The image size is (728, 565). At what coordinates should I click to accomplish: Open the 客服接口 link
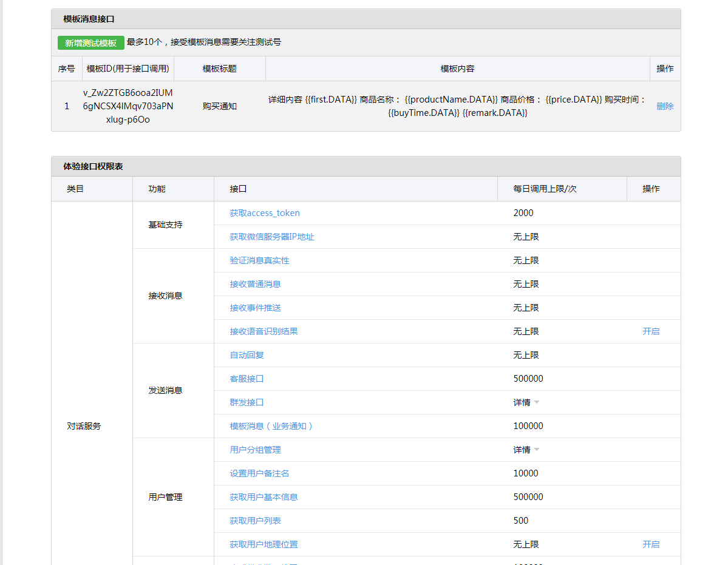[x=247, y=379]
